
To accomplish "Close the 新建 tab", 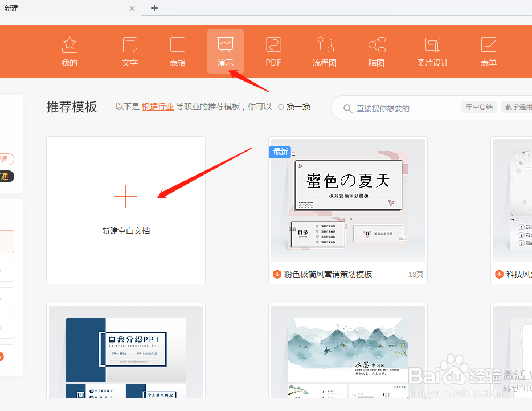I will coord(132,9).
